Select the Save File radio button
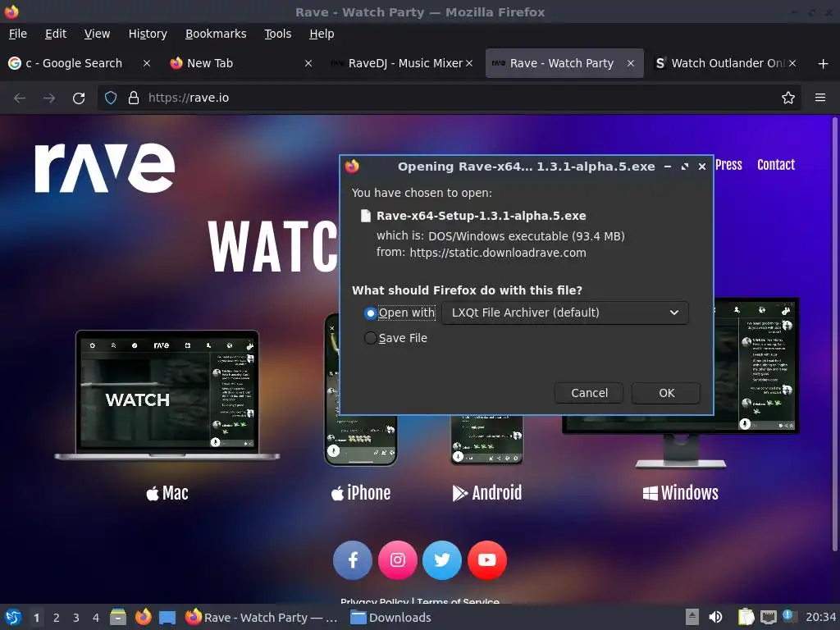 click(370, 338)
